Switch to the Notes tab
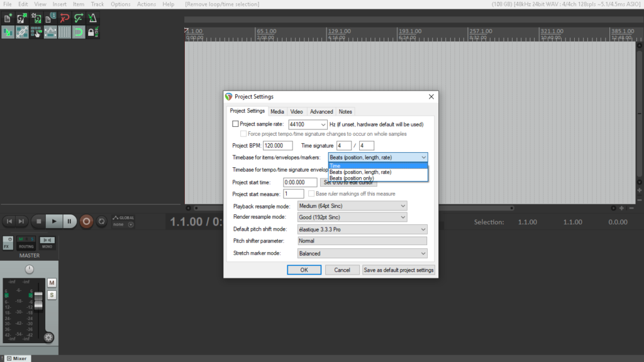This screenshot has height=362, width=644. (x=345, y=112)
